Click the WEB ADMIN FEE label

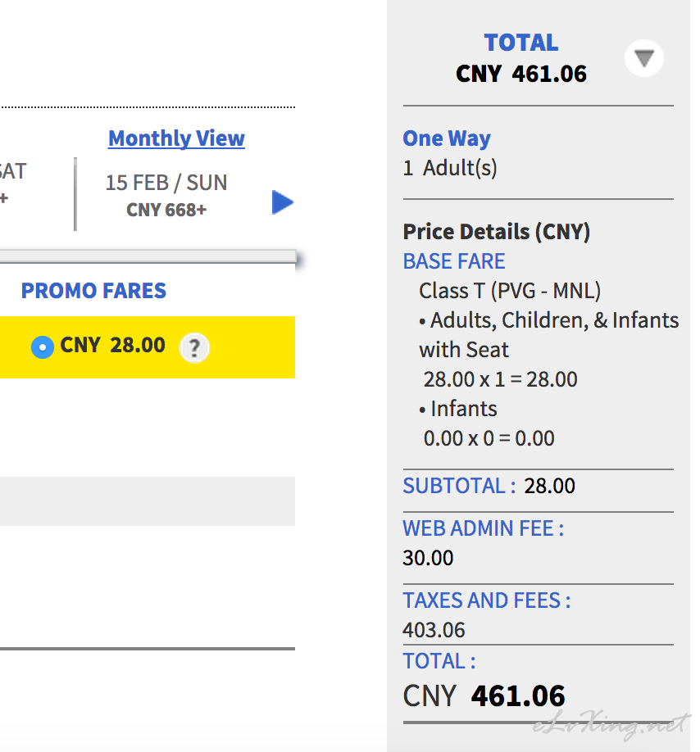(x=483, y=528)
